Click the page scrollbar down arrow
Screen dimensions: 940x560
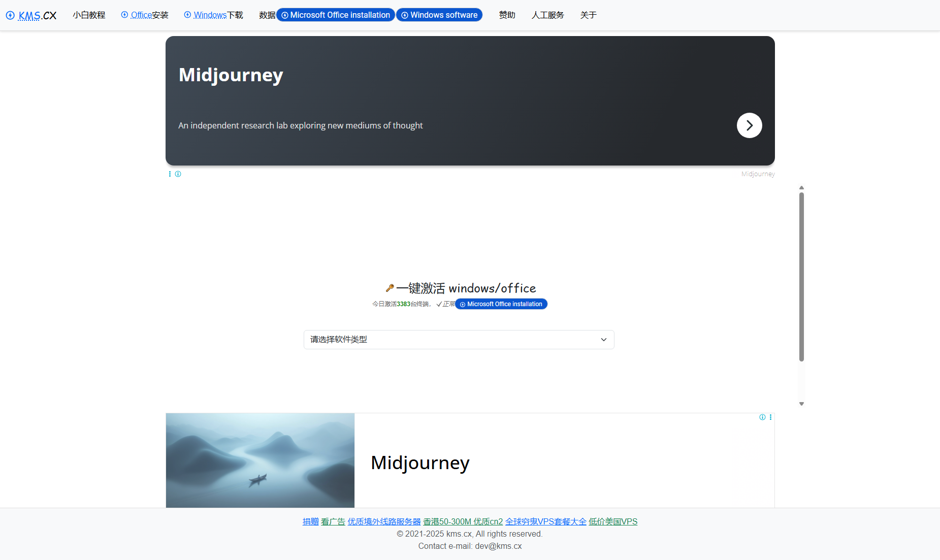[801, 404]
